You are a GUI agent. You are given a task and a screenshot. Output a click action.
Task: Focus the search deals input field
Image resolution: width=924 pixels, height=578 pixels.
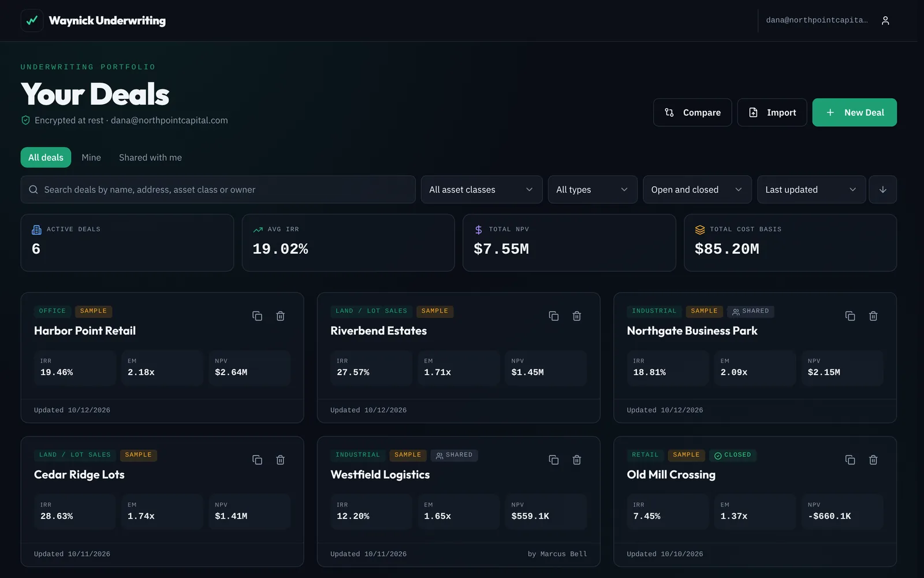coord(218,190)
